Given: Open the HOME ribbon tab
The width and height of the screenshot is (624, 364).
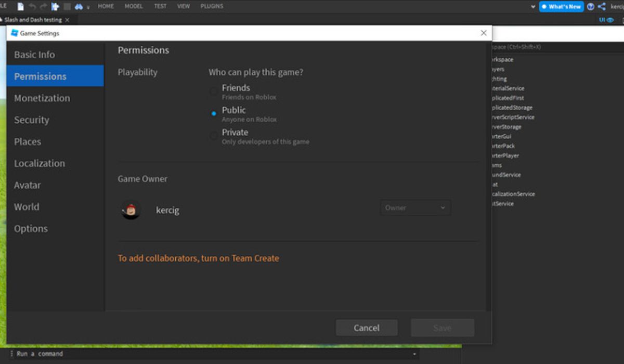Looking at the screenshot, I should [x=106, y=6].
